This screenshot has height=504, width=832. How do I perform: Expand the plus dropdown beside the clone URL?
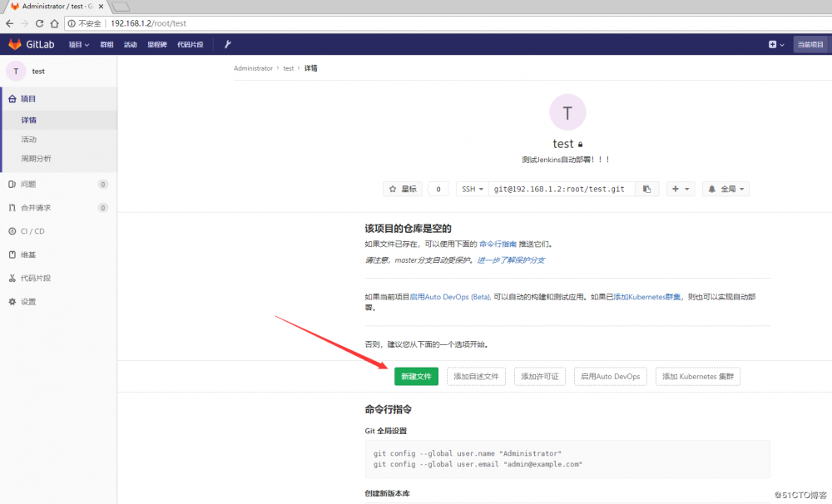click(x=680, y=189)
